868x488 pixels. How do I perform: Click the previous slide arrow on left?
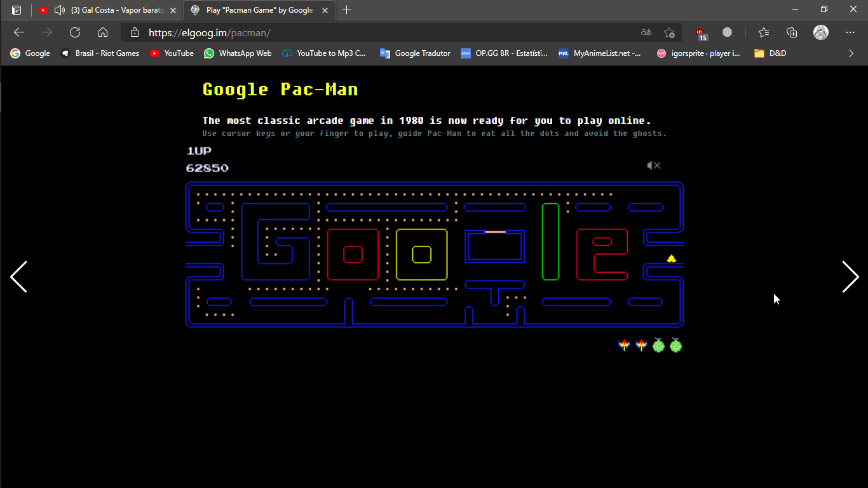(18, 276)
